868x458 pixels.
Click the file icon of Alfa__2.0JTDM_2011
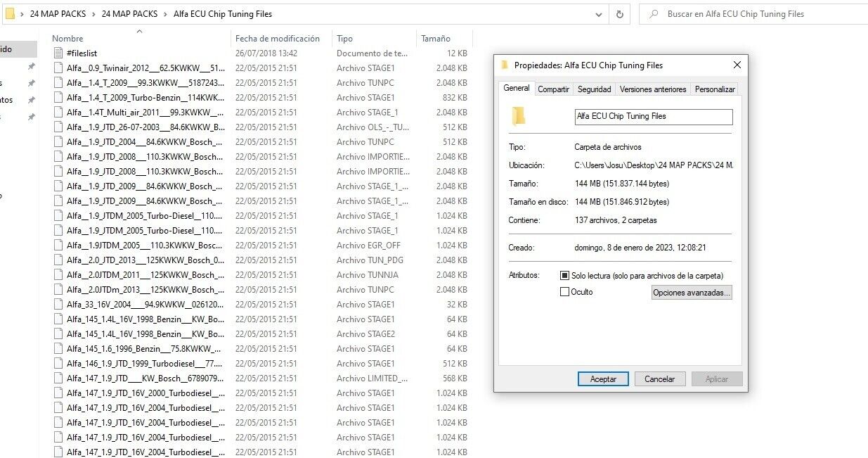[x=59, y=275]
